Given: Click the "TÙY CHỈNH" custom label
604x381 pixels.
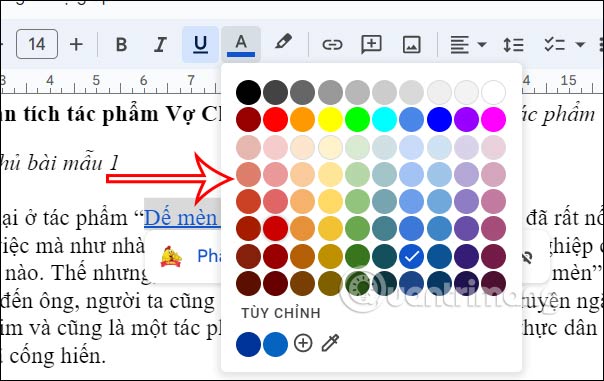Looking at the screenshot, I should point(281,313).
